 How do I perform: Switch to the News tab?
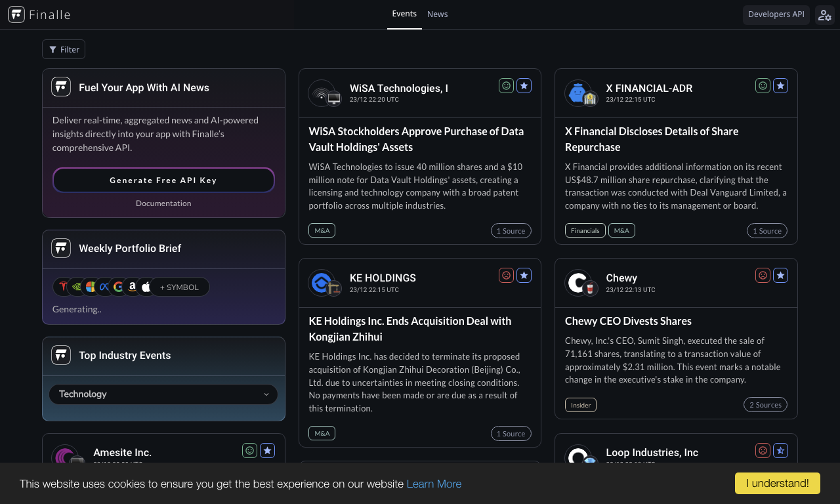click(438, 14)
